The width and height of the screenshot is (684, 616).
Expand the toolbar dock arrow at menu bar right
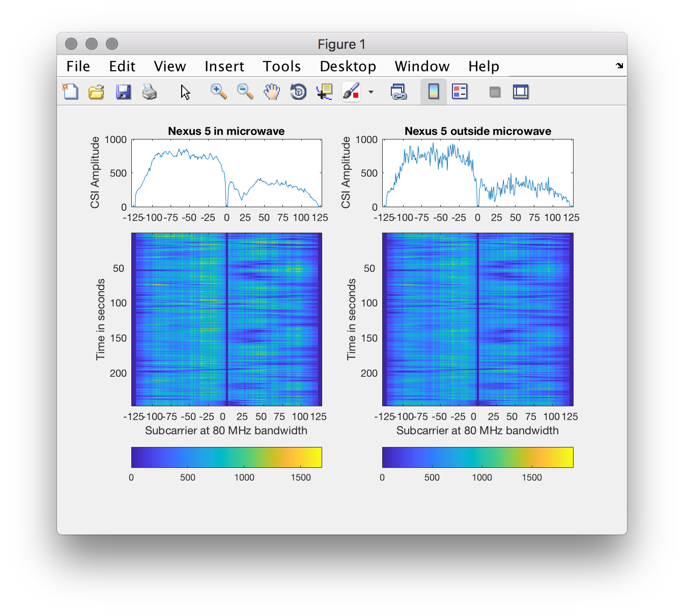[x=619, y=66]
